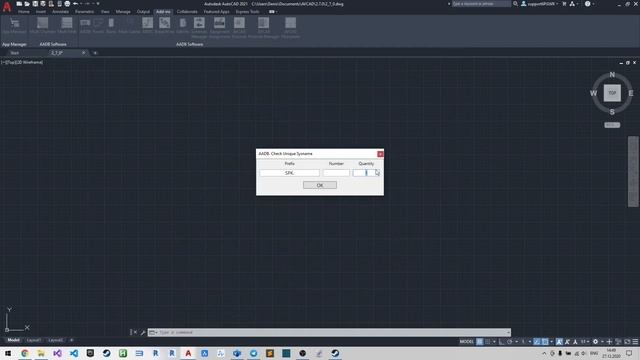The image size is (640, 360).
Task: Open the Windows notification center
Action: pyautogui.click(x=629, y=353)
